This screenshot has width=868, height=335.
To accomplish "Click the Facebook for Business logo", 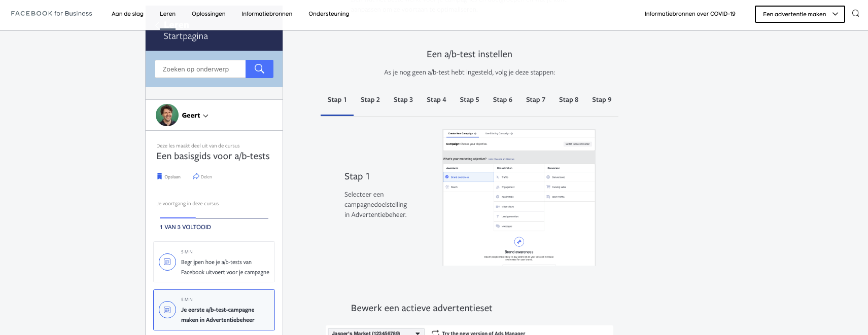I will [51, 14].
